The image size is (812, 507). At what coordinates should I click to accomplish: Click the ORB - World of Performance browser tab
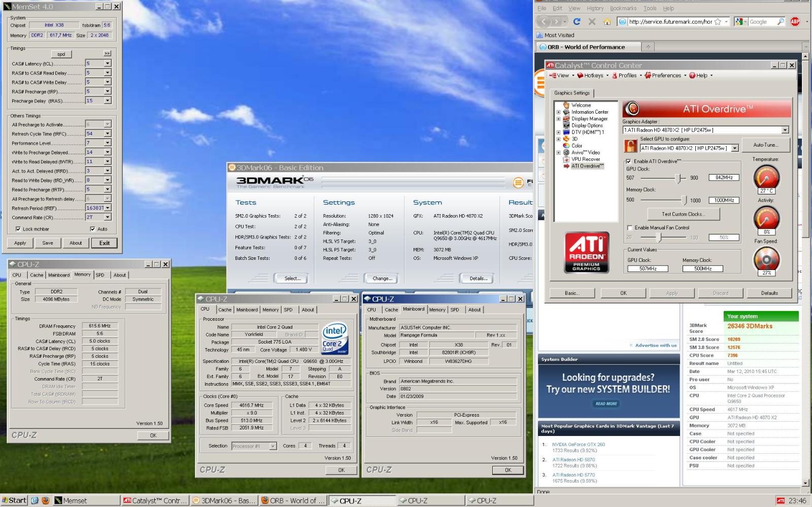[x=588, y=47]
